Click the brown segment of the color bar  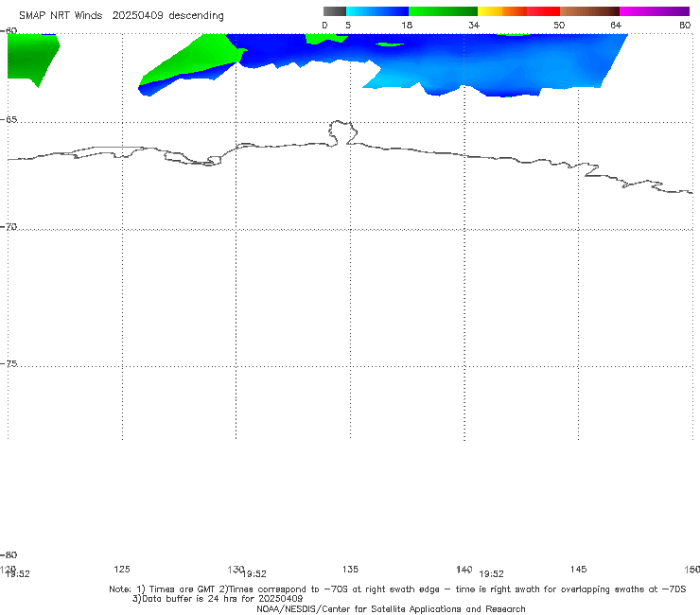[589, 11]
